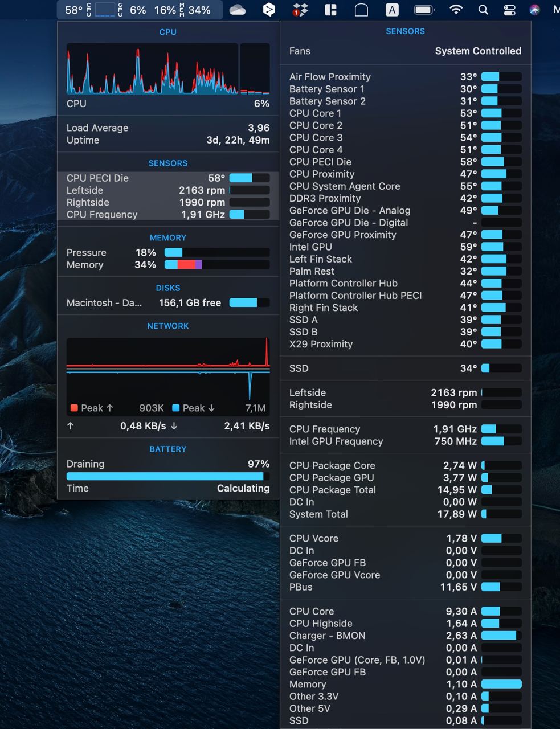Select the GeForce GPU Die - Analog row
The height and width of the screenshot is (729, 560).
click(405, 211)
